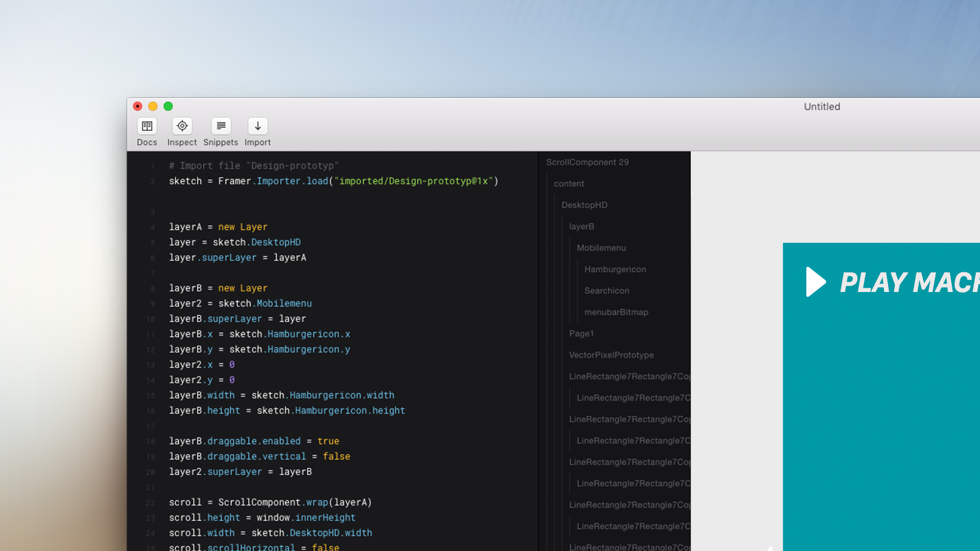Click line 'layerB.width = sketch.Hamburgericon.width'
The height and width of the screenshot is (551, 980).
[x=282, y=395]
